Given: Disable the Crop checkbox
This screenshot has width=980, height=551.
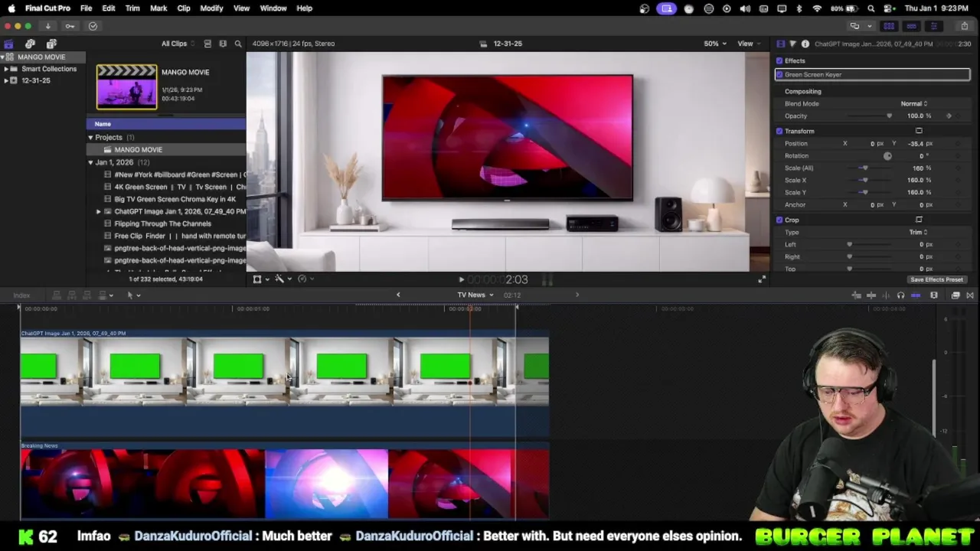Looking at the screenshot, I should point(779,220).
